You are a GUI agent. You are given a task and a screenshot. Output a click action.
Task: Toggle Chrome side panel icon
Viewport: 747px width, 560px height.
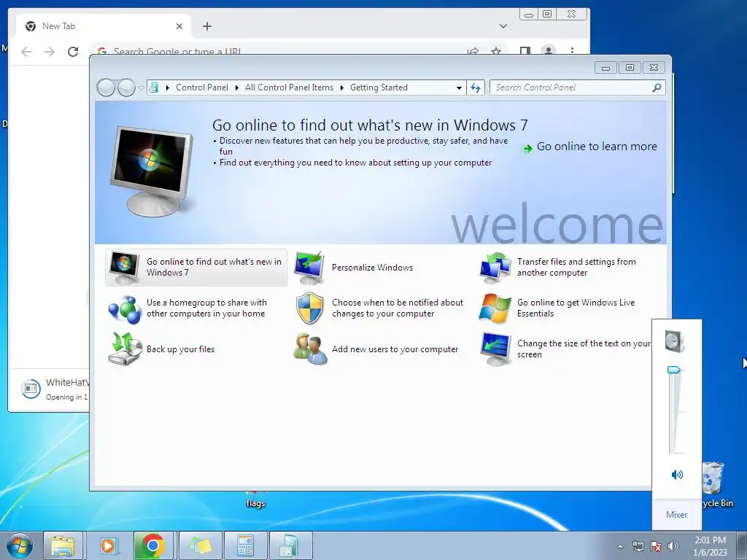[x=525, y=50]
